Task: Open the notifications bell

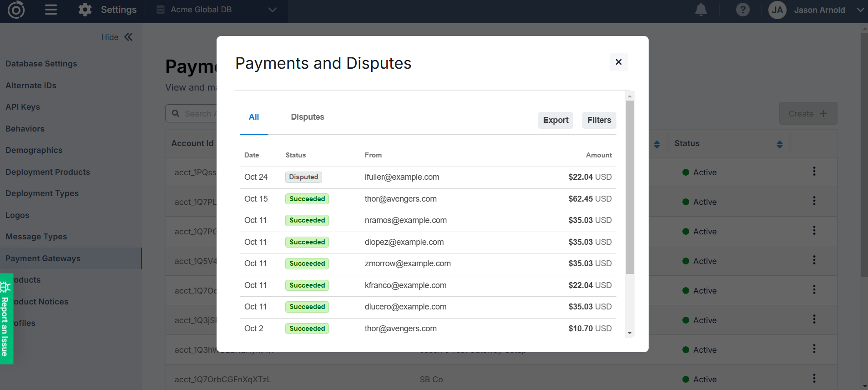Action: (701, 10)
